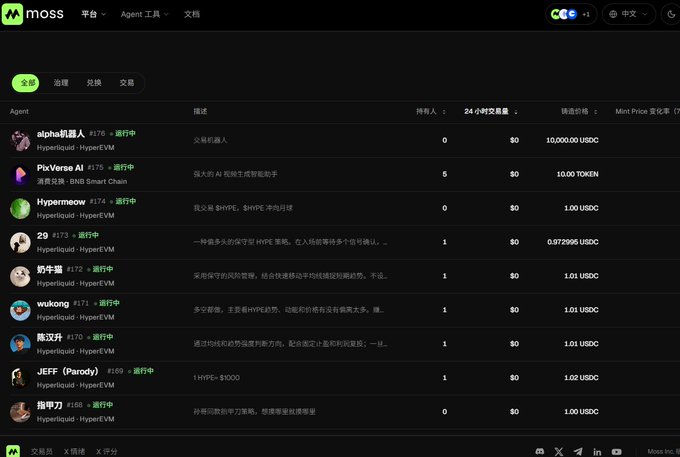
Task: Open the 中文 language selector
Action: (x=628, y=14)
